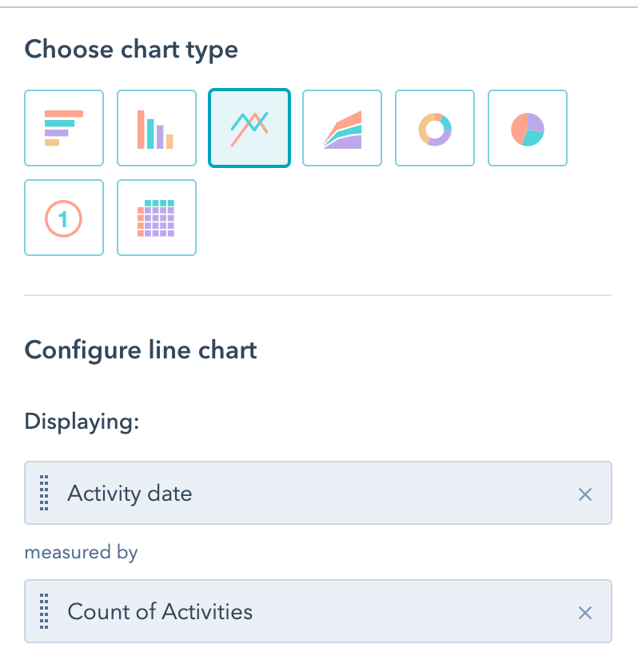Click the 'Configure line chart' heading
The image size is (638, 672).
[x=141, y=350]
